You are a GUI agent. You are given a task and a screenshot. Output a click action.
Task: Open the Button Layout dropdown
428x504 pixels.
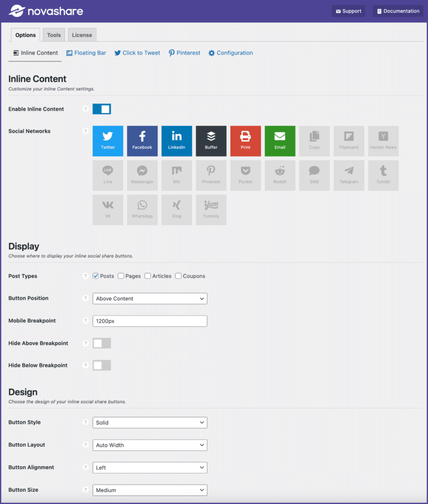[150, 445]
